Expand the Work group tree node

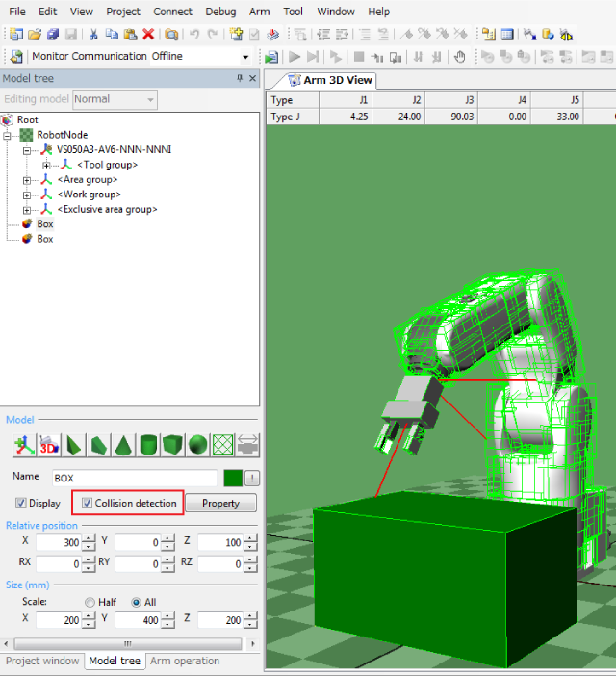point(27,195)
